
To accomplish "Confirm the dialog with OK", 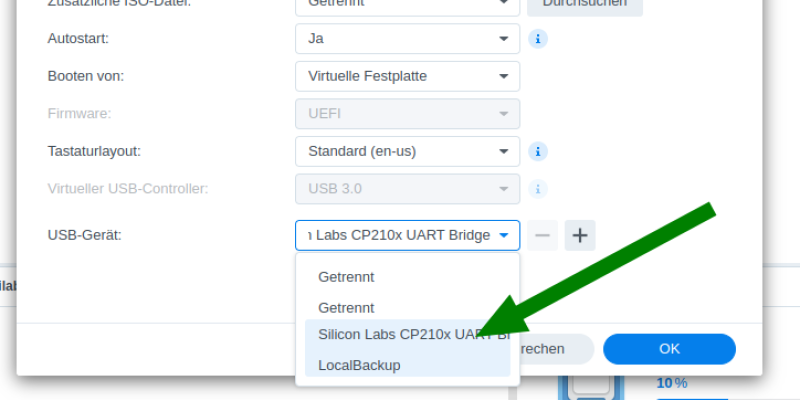I will [669, 349].
